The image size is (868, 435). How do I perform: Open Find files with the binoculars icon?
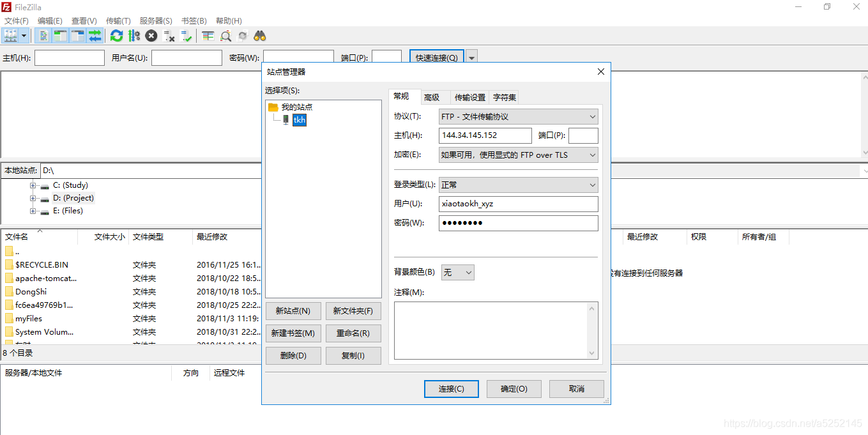tap(260, 35)
